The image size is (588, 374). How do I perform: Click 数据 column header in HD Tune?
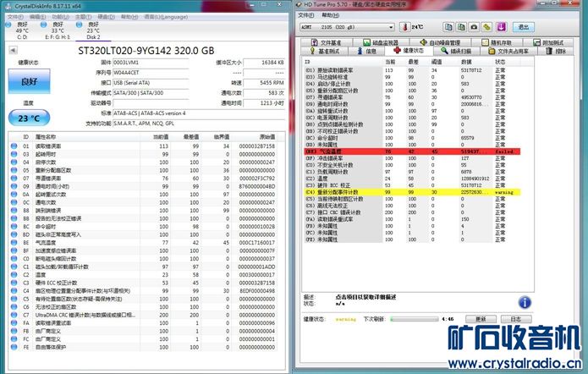point(466,62)
